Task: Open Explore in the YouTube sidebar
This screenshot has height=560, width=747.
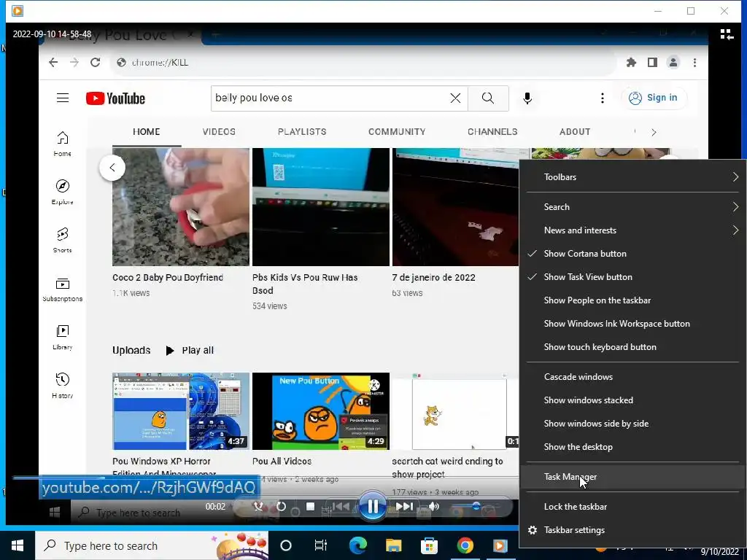Action: 63,192
